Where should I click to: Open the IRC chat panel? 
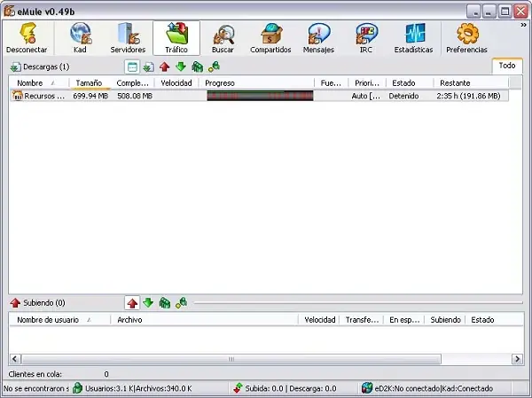365,38
